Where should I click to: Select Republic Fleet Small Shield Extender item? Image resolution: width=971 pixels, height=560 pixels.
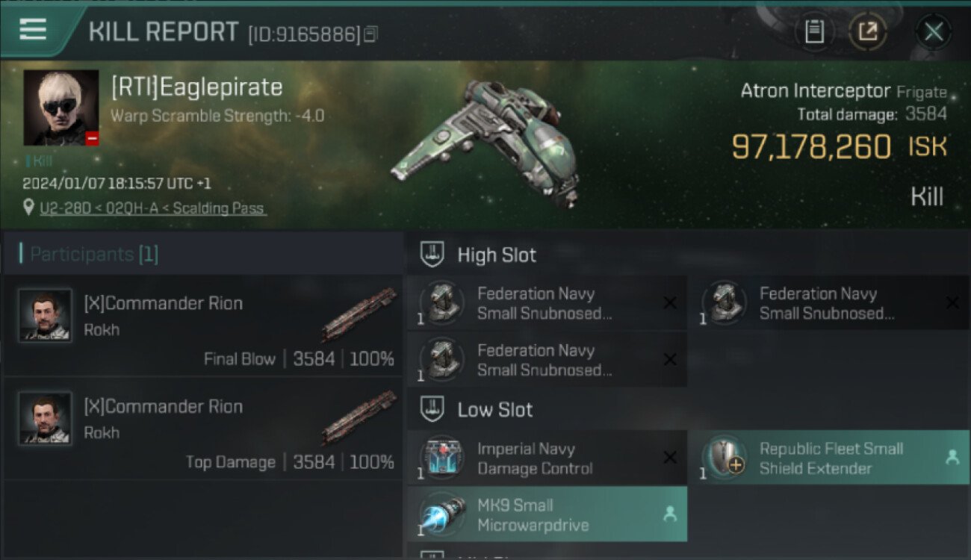[x=829, y=458]
